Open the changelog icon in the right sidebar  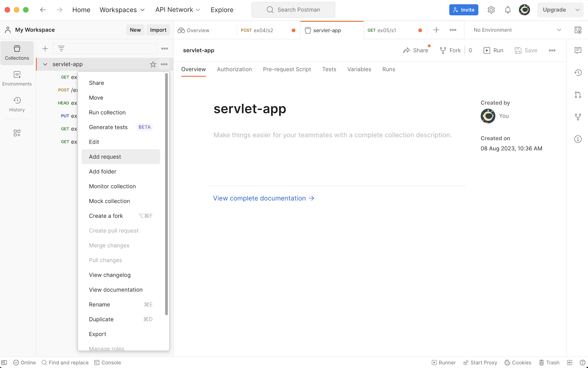click(x=578, y=73)
